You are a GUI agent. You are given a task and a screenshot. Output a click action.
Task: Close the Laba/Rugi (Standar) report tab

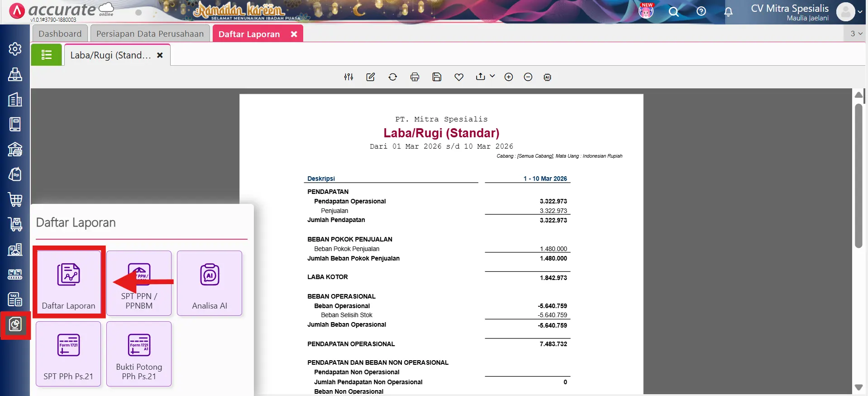(160, 55)
